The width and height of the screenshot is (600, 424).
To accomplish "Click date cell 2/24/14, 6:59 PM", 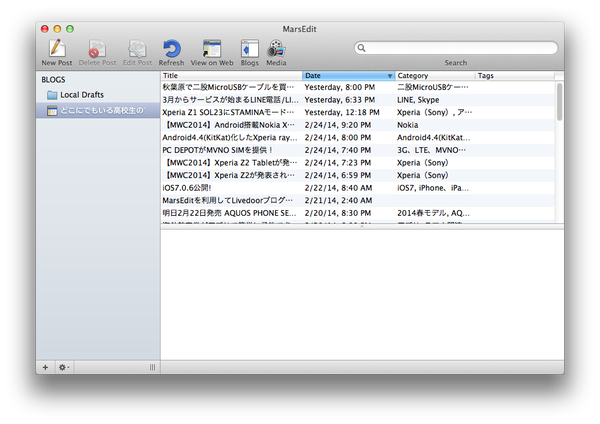I will pyautogui.click(x=338, y=175).
